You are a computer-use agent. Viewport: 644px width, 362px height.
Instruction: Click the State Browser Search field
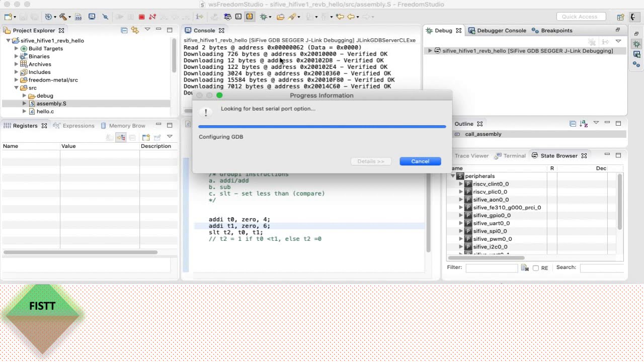click(x=602, y=268)
